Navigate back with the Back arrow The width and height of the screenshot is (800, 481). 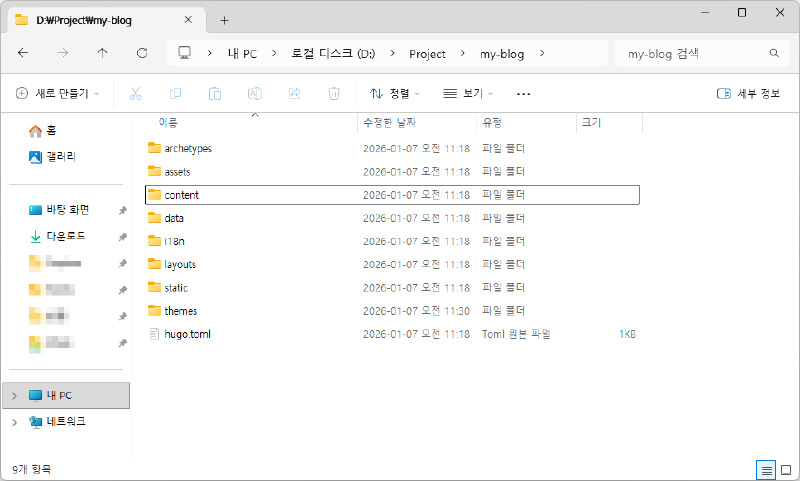[x=23, y=53]
